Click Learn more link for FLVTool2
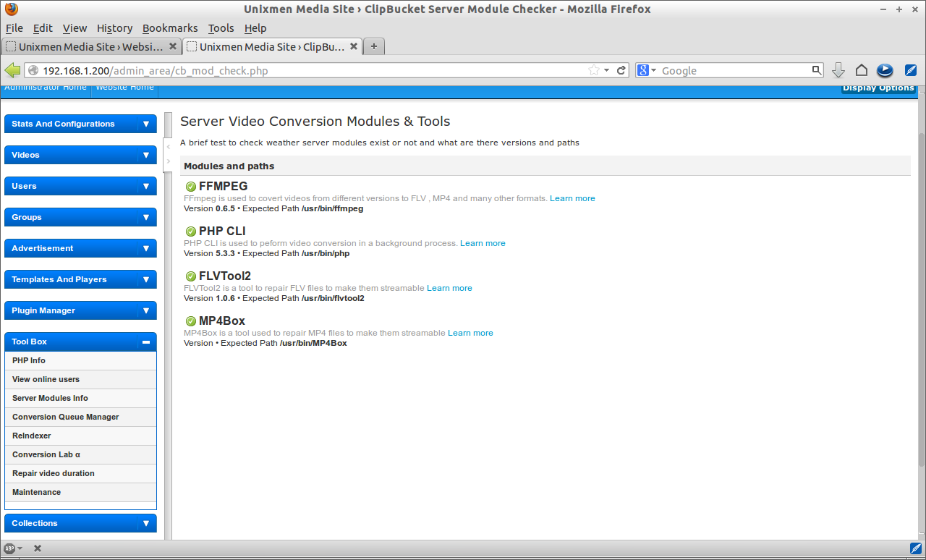This screenshot has width=926, height=560. point(449,288)
